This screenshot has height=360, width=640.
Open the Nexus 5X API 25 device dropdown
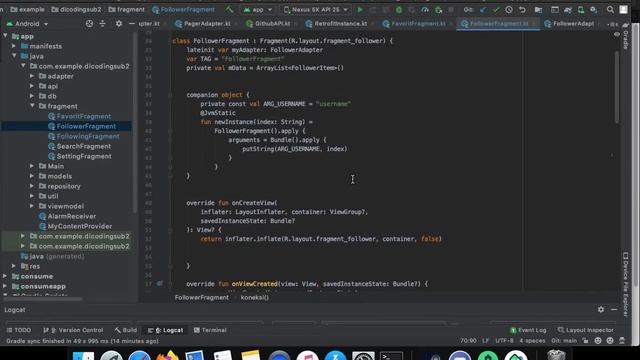(x=316, y=9)
